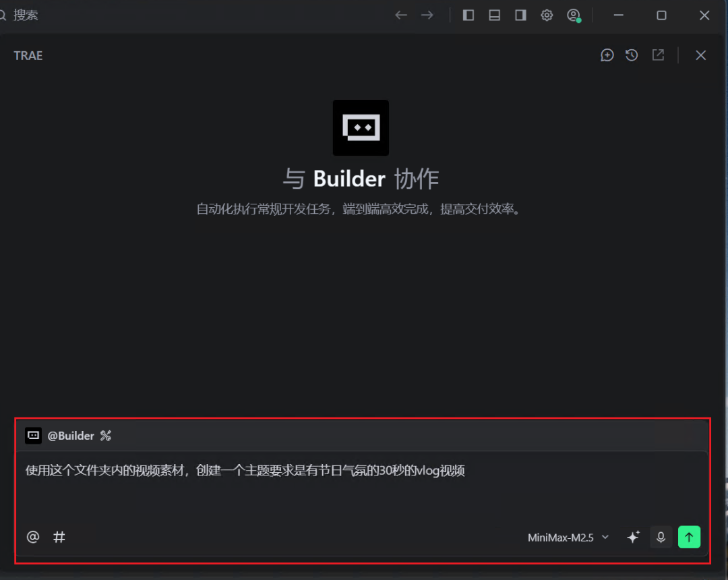This screenshot has width=728, height=580.
Task: Open TRAE settings gear
Action: coord(547,15)
